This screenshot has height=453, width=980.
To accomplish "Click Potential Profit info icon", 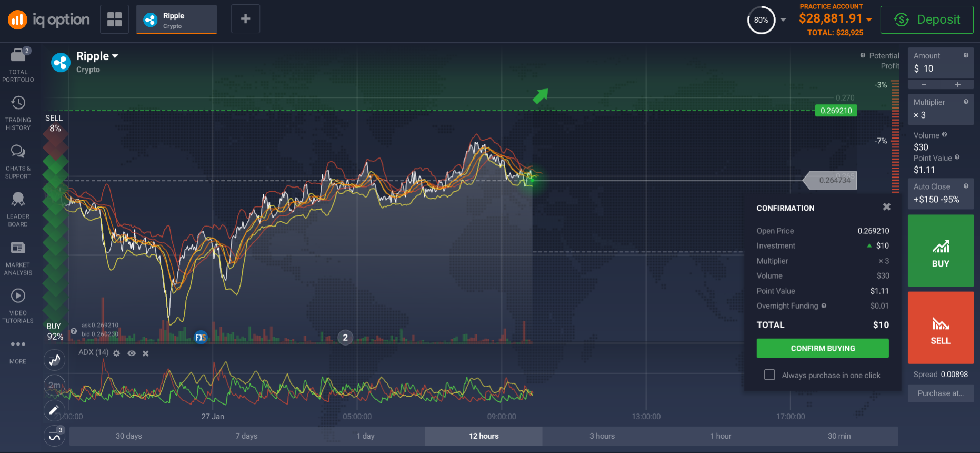I will (863, 55).
